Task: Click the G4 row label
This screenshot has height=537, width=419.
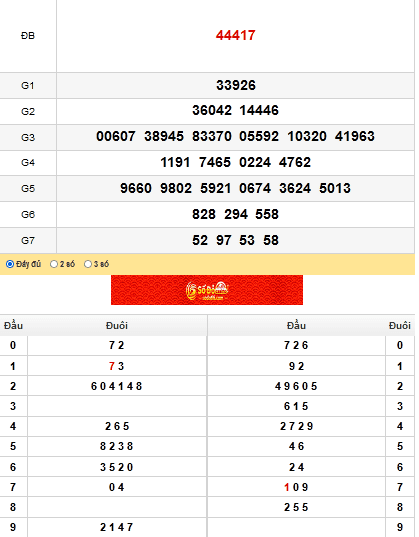Action: [28, 162]
